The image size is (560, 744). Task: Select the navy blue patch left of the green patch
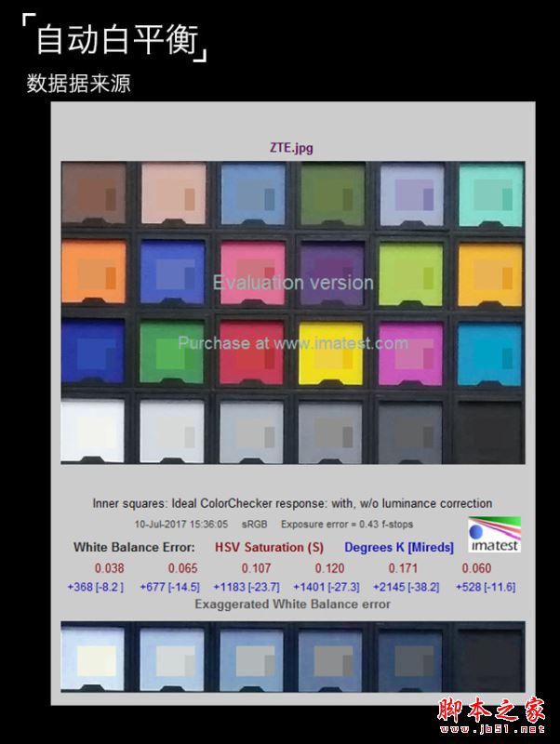[92, 351]
